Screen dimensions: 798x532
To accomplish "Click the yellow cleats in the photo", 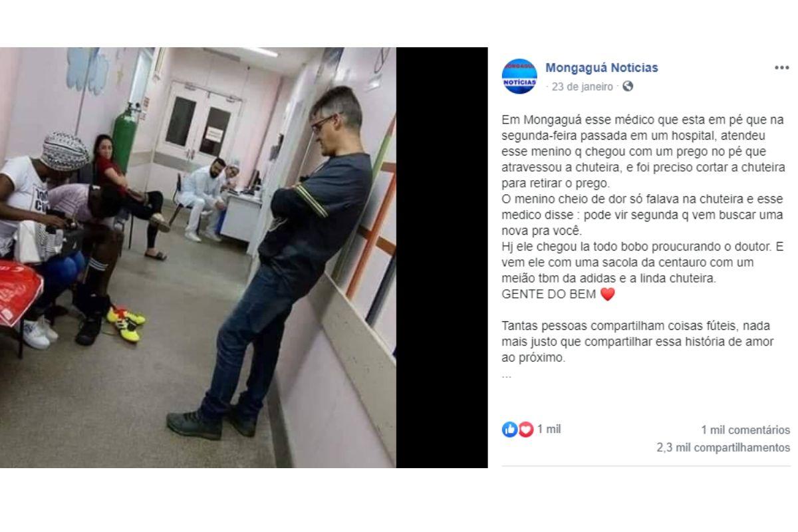I will coord(126,323).
